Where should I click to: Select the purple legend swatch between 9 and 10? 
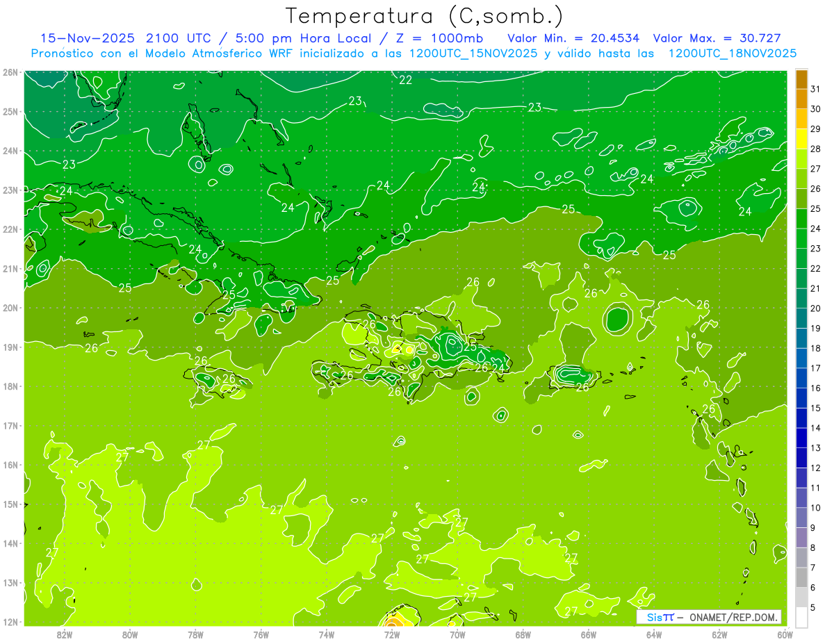(x=801, y=518)
